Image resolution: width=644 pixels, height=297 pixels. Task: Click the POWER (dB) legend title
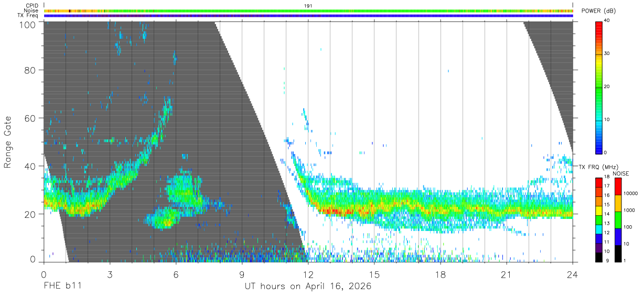pos(598,10)
